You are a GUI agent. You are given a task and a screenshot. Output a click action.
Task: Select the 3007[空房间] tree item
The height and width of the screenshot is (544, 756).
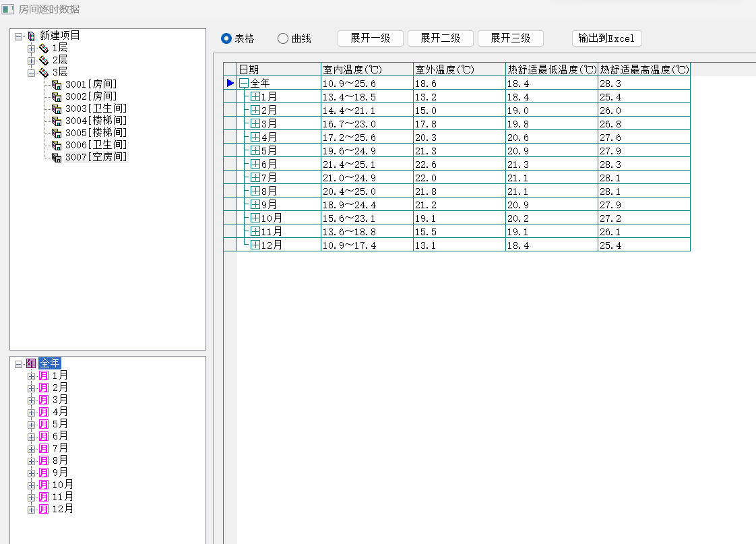click(96, 157)
